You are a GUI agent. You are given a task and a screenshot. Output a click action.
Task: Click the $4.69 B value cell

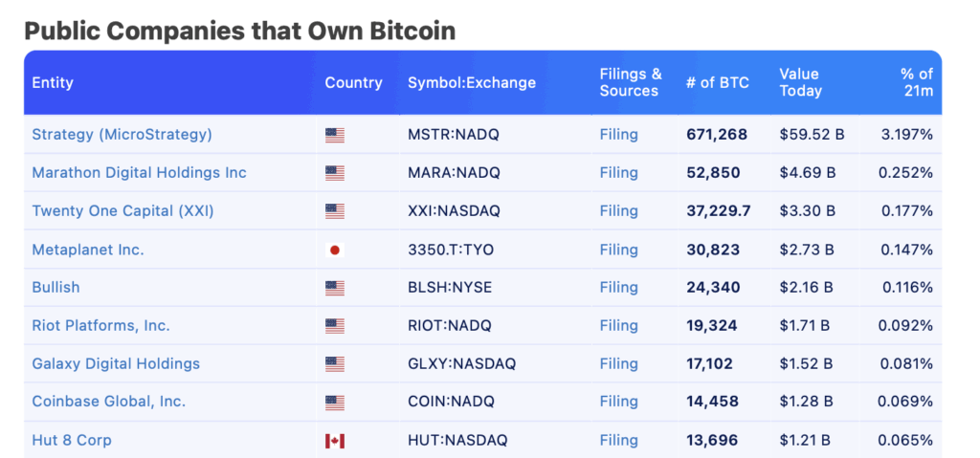click(807, 172)
